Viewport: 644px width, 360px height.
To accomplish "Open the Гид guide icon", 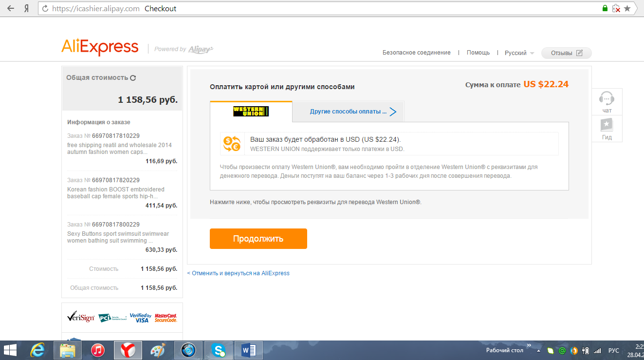I will coord(607,125).
